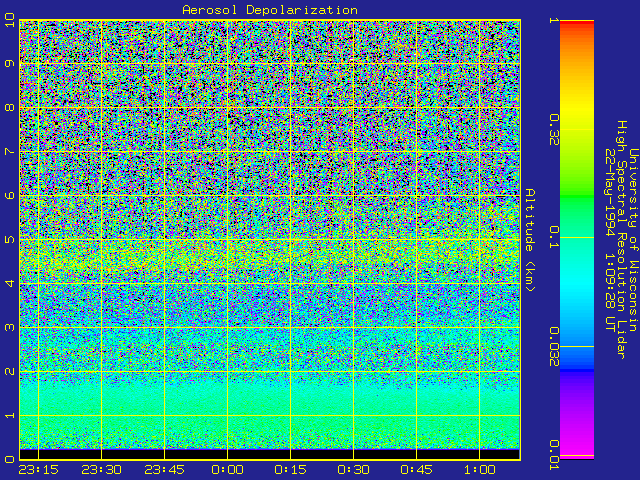Click the time label 0:30
640x480 pixels.
(x=353, y=470)
